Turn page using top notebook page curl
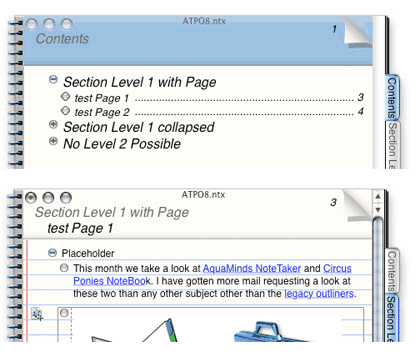The width and height of the screenshot is (420, 362). tap(358, 32)
